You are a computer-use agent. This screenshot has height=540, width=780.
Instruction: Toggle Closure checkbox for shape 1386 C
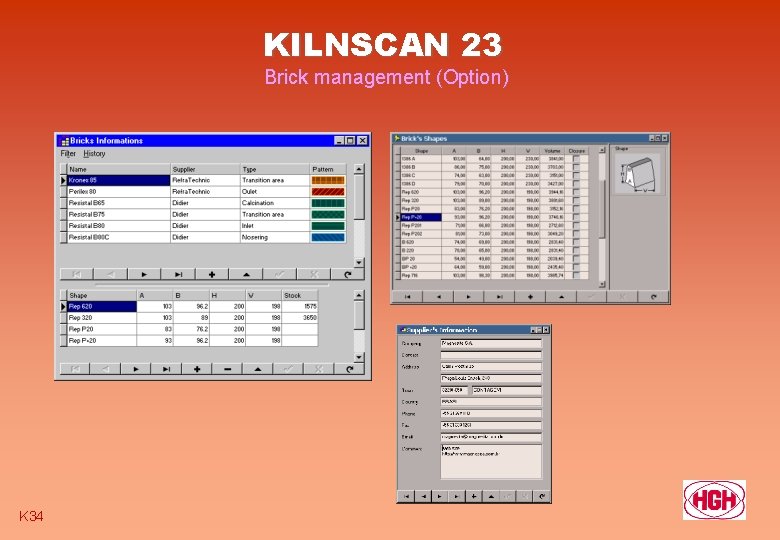click(x=576, y=176)
